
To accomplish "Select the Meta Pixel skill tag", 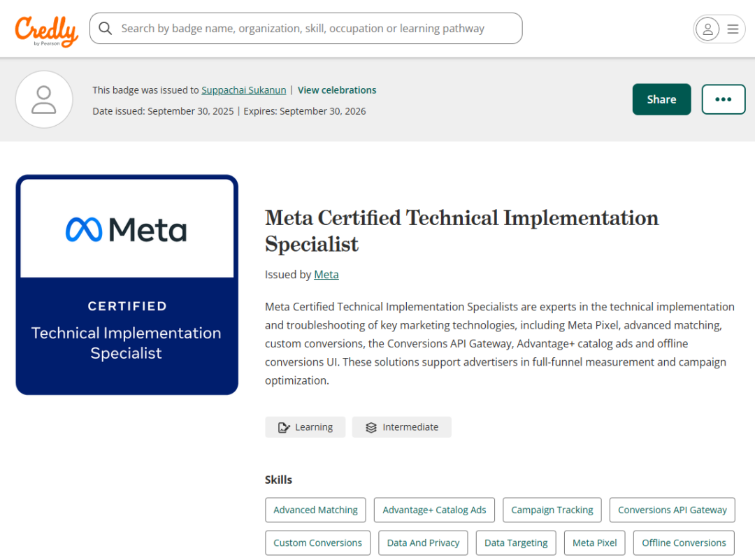I will pyautogui.click(x=594, y=543).
